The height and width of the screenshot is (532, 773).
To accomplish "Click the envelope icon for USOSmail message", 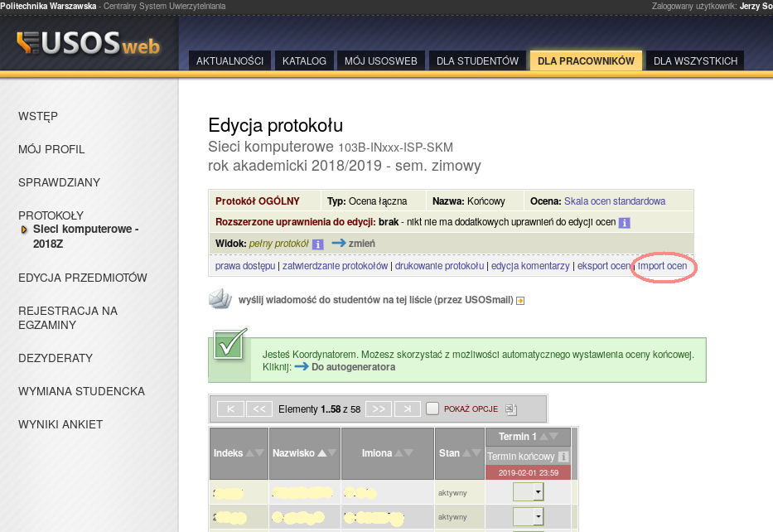I will [x=219, y=299].
